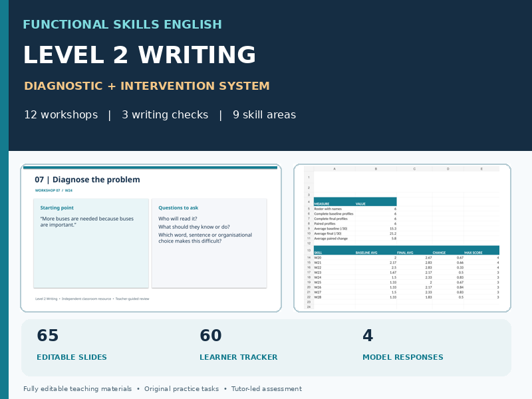Select column A header in spreadsheet preview
The image size is (532, 399).
[x=334, y=169]
